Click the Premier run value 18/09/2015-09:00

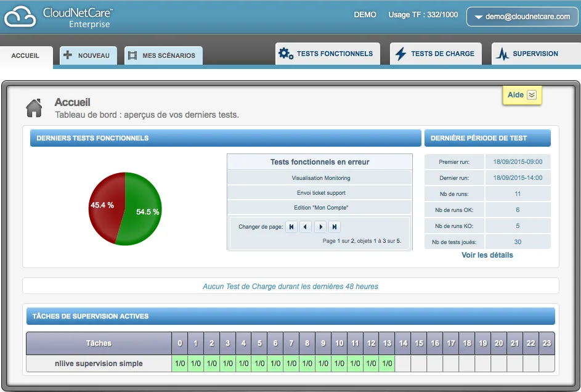[518, 162]
